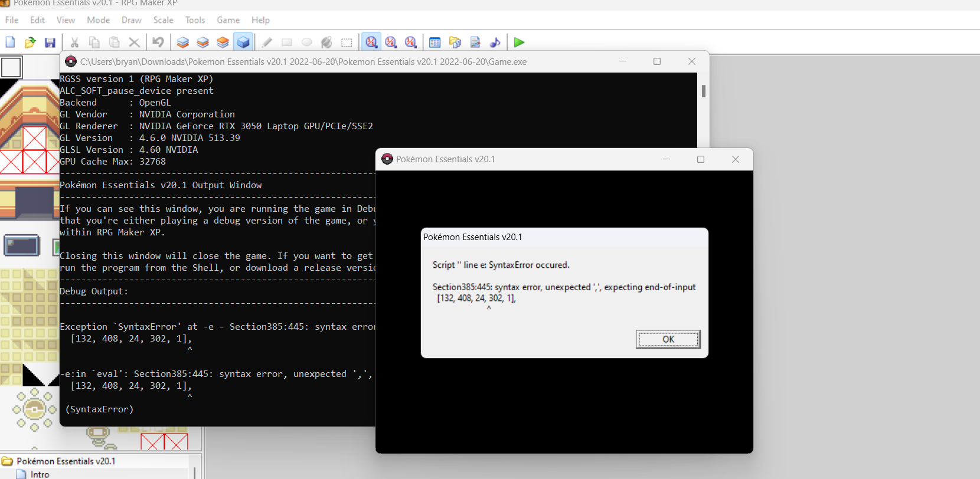980x479 pixels.
Task: Open the Mode menu
Action: coord(98,20)
